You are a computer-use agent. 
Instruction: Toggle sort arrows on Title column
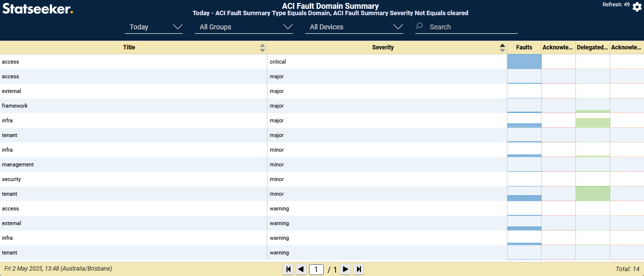pos(262,47)
